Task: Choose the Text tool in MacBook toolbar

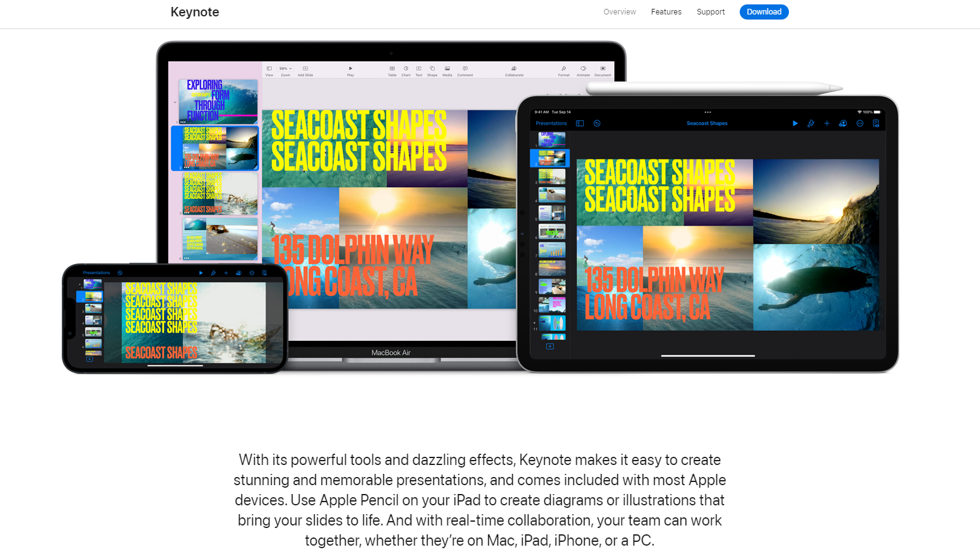Action: click(419, 69)
